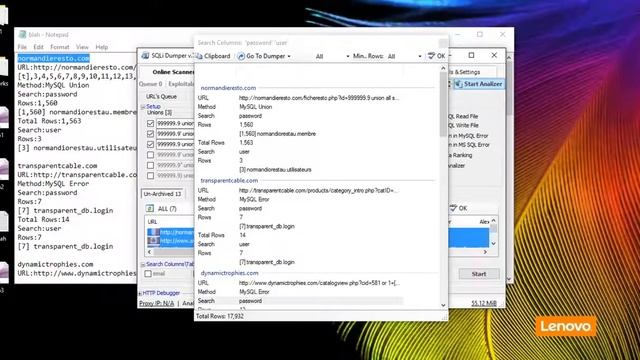The image size is (640, 360).
Task: Select the Un-Archived 13 tab
Action: pyautogui.click(x=162, y=194)
